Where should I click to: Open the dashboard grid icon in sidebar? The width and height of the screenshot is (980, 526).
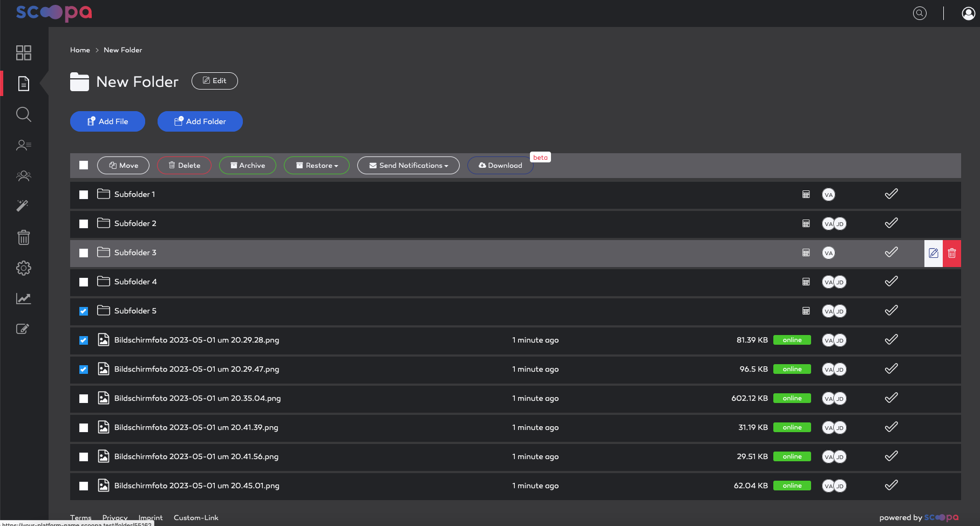pyautogui.click(x=24, y=53)
